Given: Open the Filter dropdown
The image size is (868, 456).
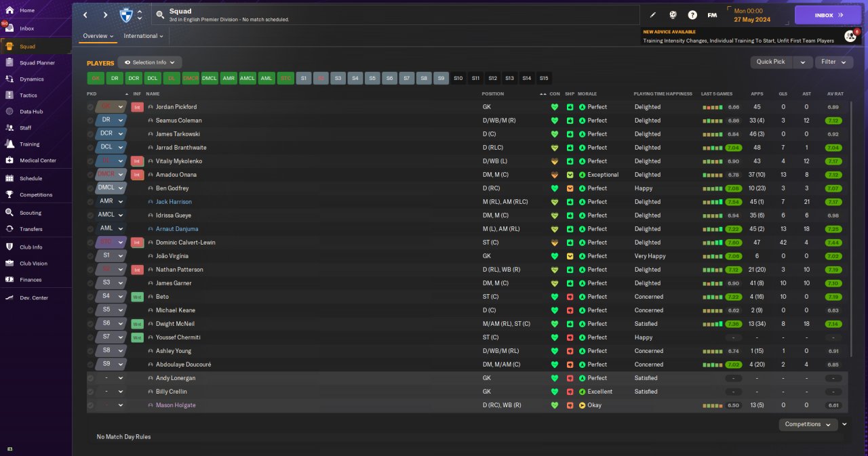Looking at the screenshot, I should pyautogui.click(x=833, y=62).
